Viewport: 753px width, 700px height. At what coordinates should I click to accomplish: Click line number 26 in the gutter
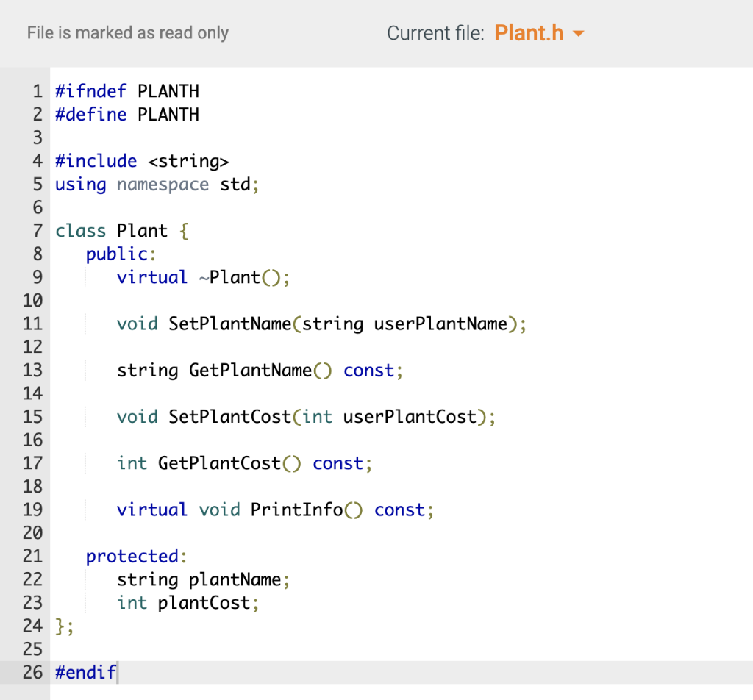coord(32,672)
